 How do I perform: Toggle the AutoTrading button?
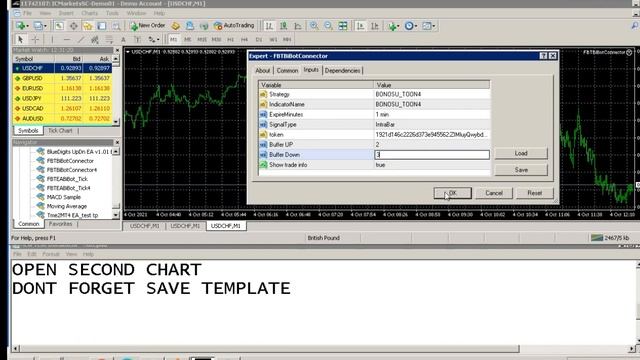[234, 26]
